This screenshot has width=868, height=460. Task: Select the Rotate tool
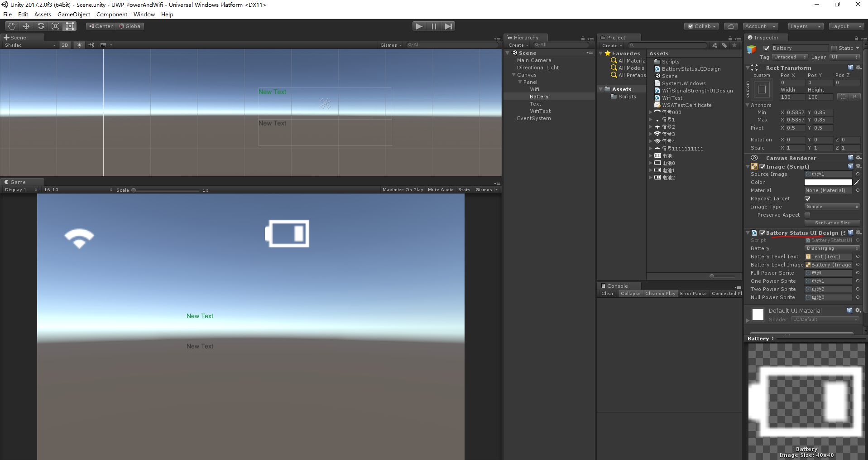tap(41, 26)
